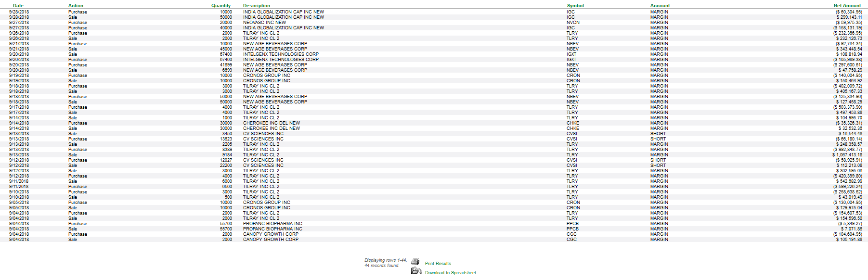The height and width of the screenshot is (280, 868).
Task: Click quantity 20000 in the NEOVASC row
Action: tap(226, 23)
